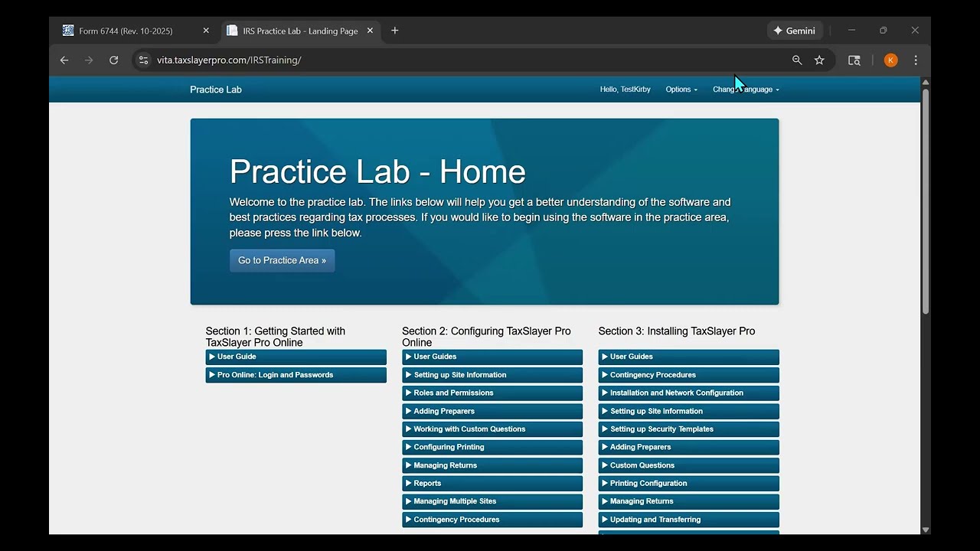Bookmark this page with the star icon
The image size is (980, 551).
(819, 60)
